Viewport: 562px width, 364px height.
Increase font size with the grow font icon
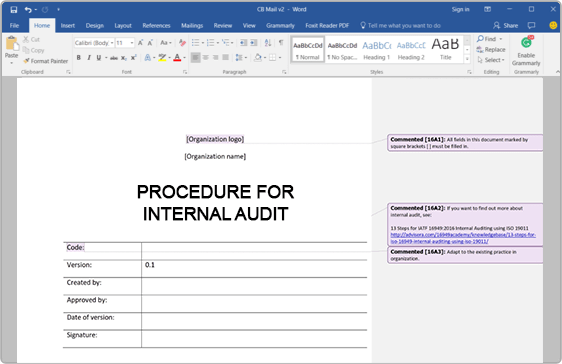[140, 43]
